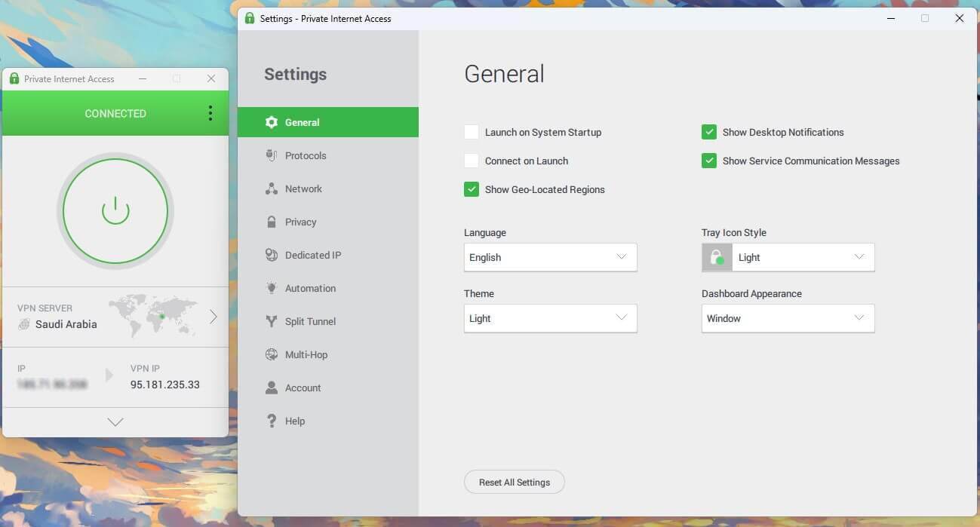Close the Settings window
This screenshot has width=980, height=527.
(960, 18)
